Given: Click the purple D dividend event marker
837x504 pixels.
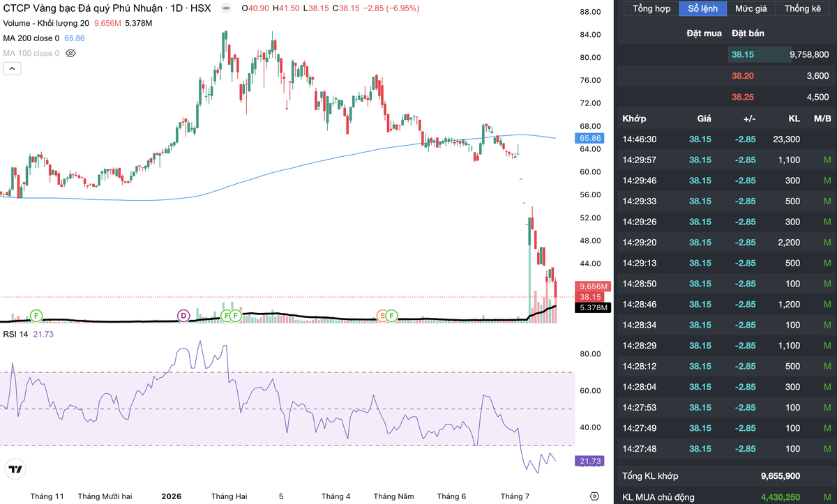Looking at the screenshot, I should [x=183, y=316].
